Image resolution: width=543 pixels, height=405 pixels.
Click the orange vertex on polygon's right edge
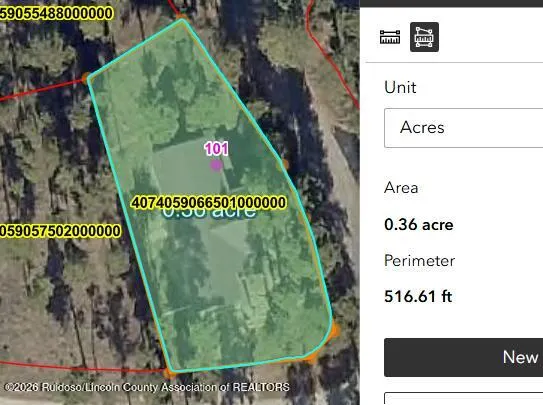click(285, 164)
